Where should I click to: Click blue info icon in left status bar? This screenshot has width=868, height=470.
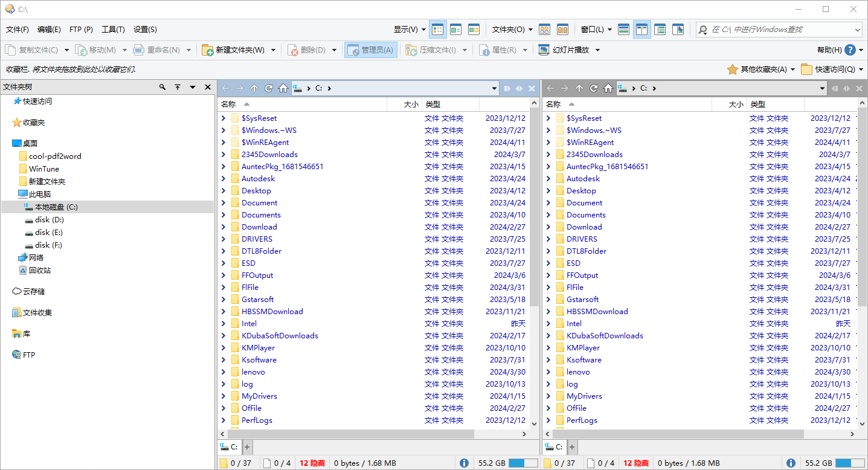click(x=464, y=463)
